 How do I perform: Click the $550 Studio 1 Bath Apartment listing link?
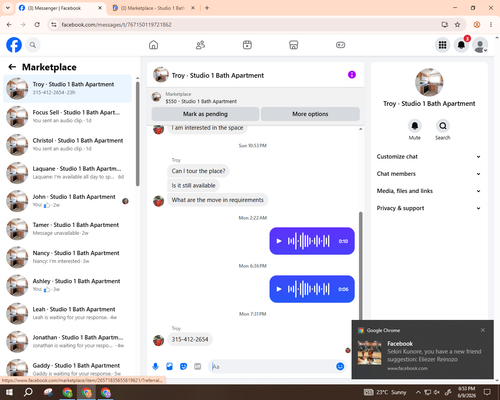[x=201, y=101]
